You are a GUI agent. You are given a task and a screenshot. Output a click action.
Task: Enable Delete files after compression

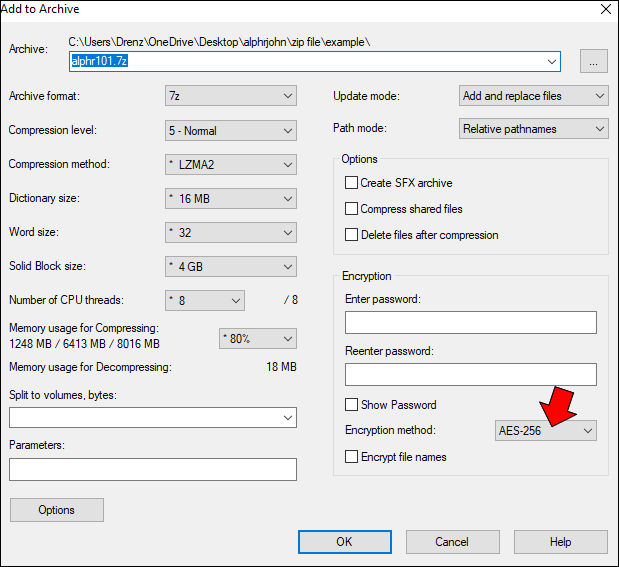point(351,235)
